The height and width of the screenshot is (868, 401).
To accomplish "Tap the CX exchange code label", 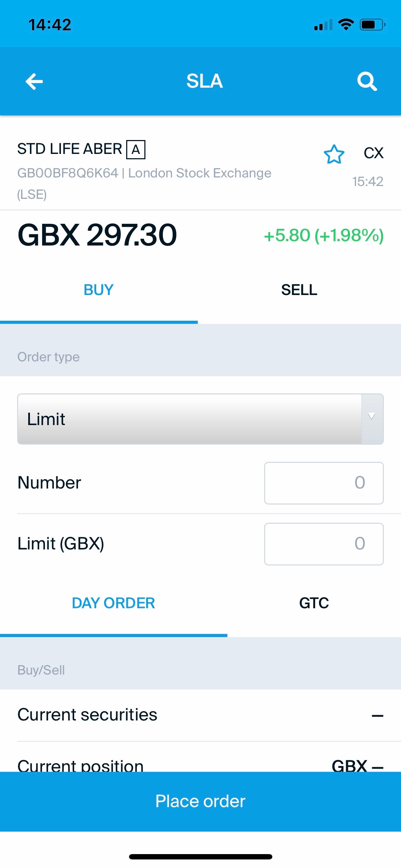I will pos(374,153).
